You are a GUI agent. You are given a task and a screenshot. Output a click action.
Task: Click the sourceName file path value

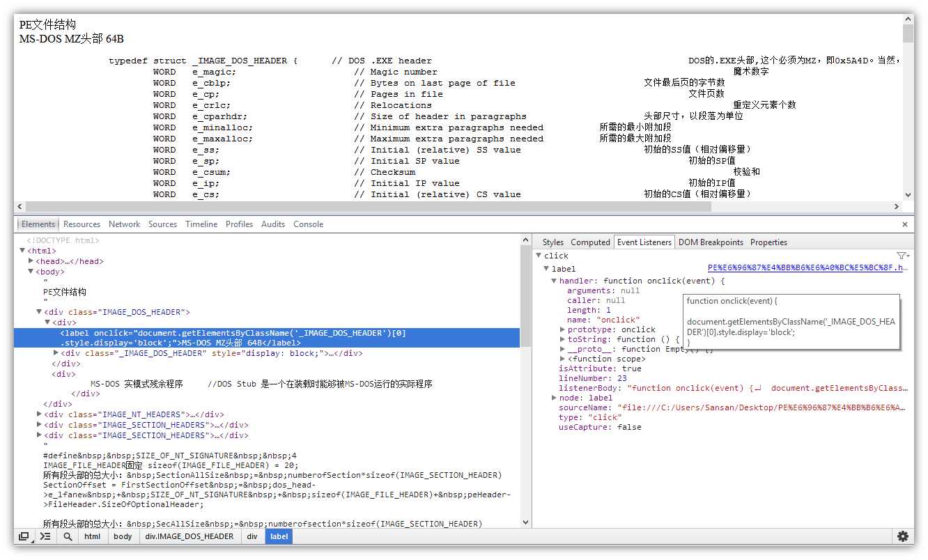point(761,407)
